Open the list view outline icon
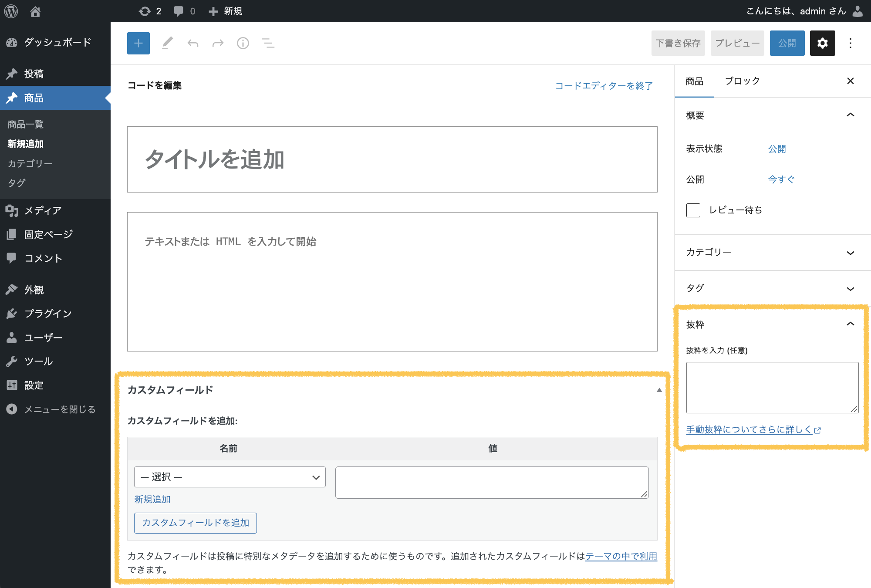871x588 pixels. click(x=268, y=43)
